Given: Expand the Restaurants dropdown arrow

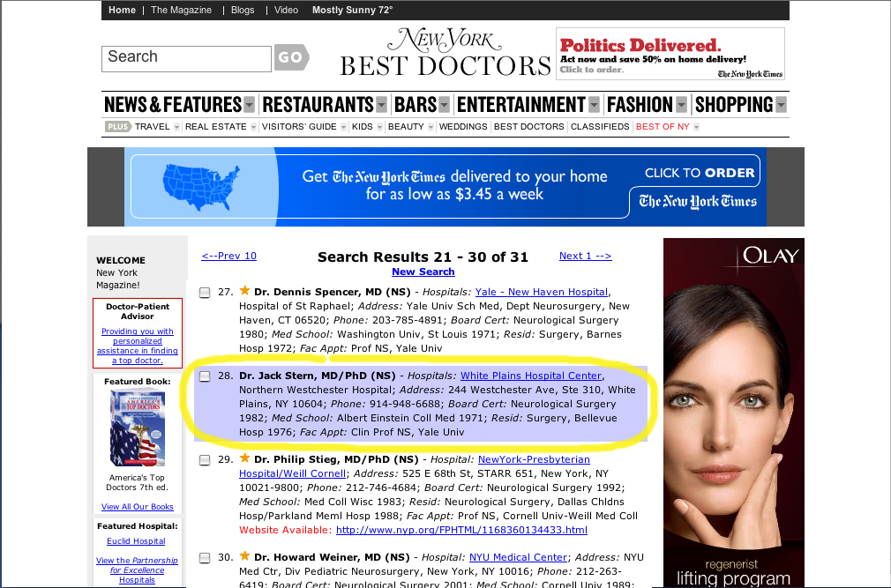Looking at the screenshot, I should tap(381, 105).
